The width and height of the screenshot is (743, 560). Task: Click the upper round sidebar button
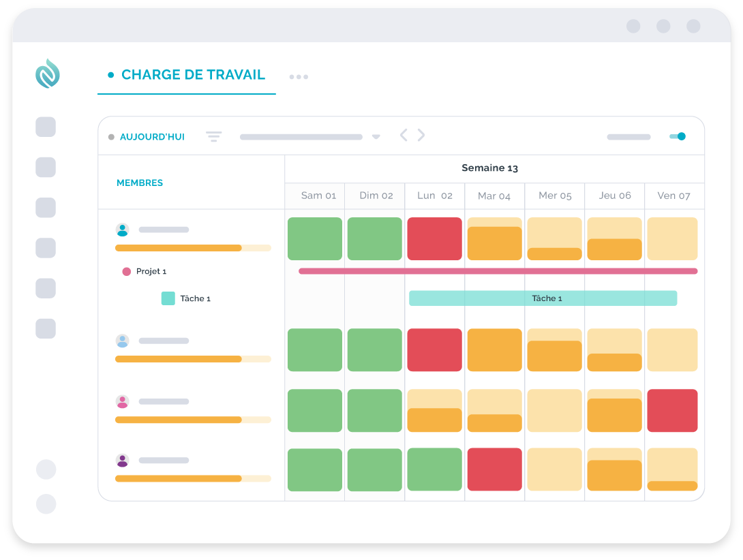click(x=46, y=469)
